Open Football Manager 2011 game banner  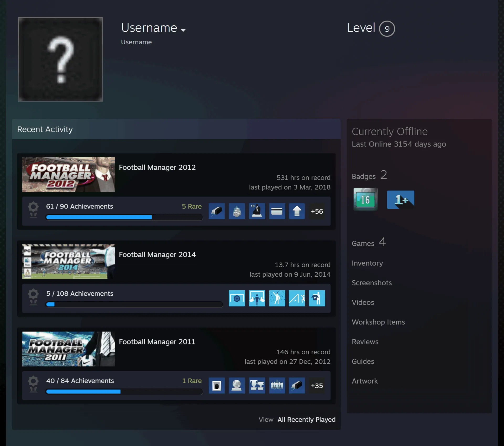click(68, 349)
